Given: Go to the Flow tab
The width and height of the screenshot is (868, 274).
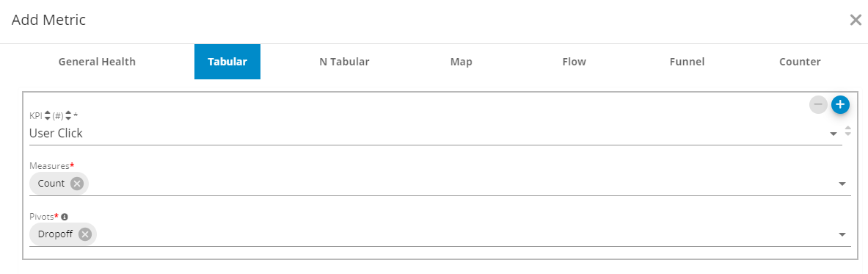Looking at the screenshot, I should [574, 62].
